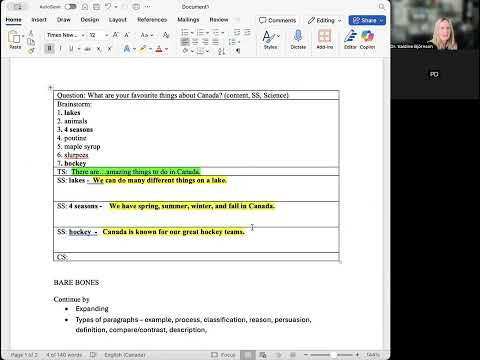480x360 pixels.
Task: Switch to the Layout ribbon tab
Action: tap(118, 20)
